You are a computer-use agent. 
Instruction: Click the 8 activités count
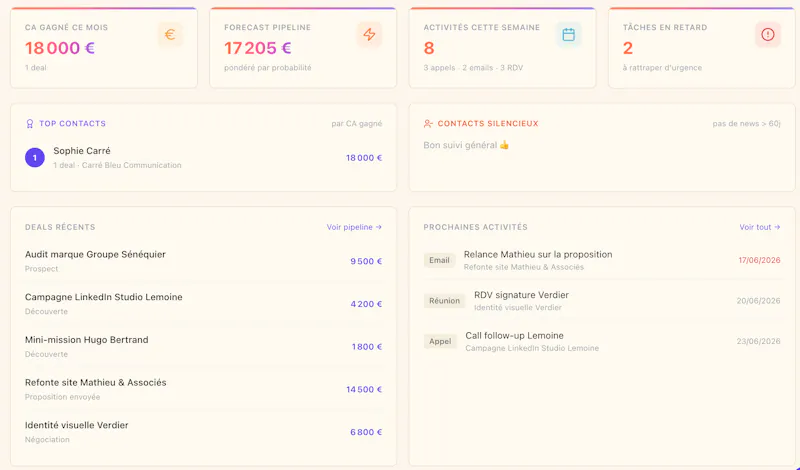(429, 48)
